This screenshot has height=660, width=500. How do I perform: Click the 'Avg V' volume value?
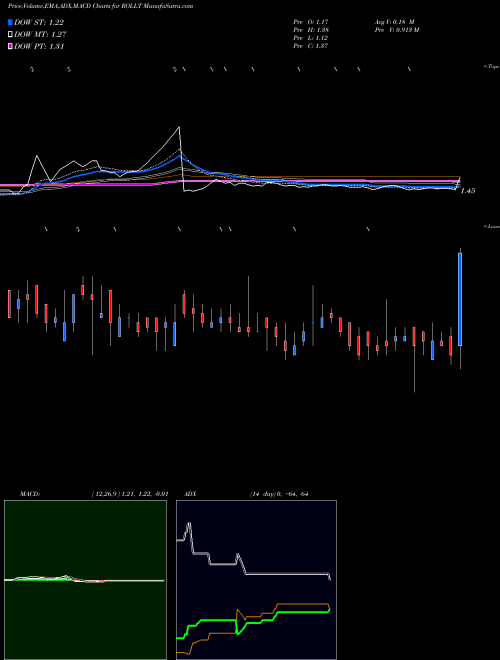[x=395, y=21]
